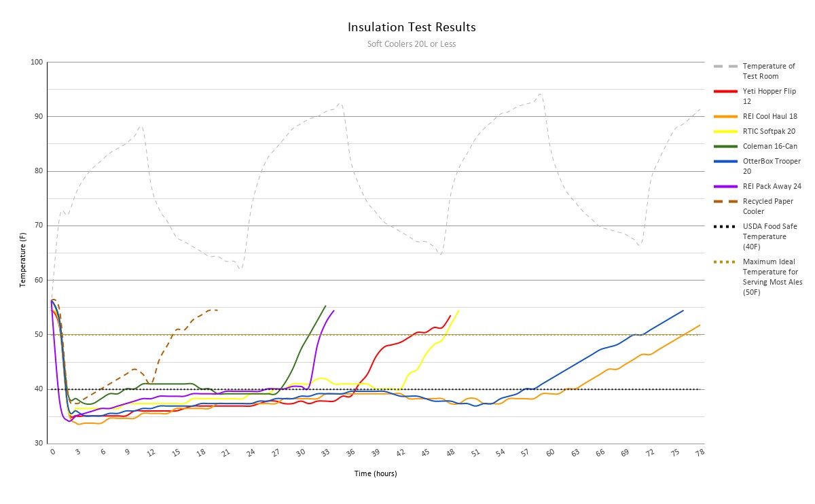
Task: Click the purple REI Pack Away 24 legend swatch
Action: pos(725,186)
